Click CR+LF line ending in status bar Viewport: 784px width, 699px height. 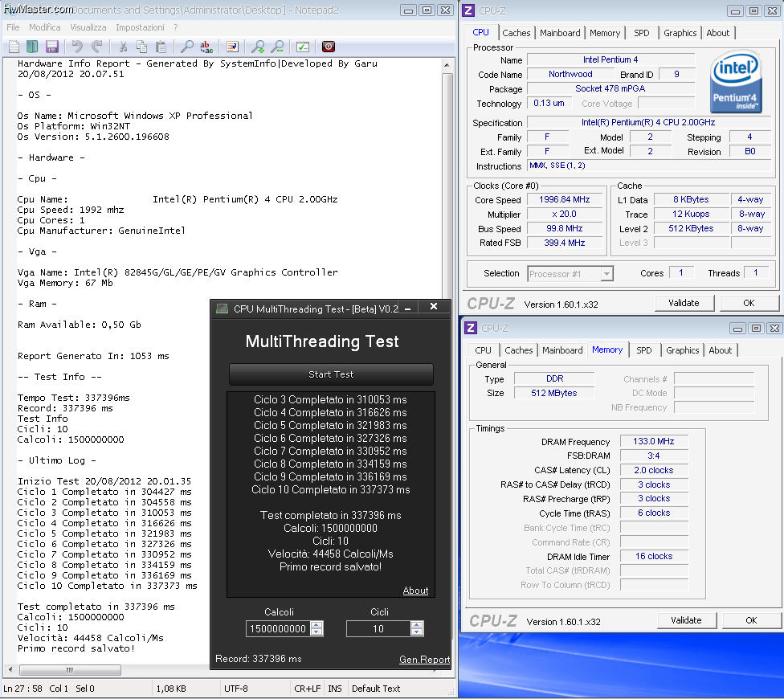(307, 689)
